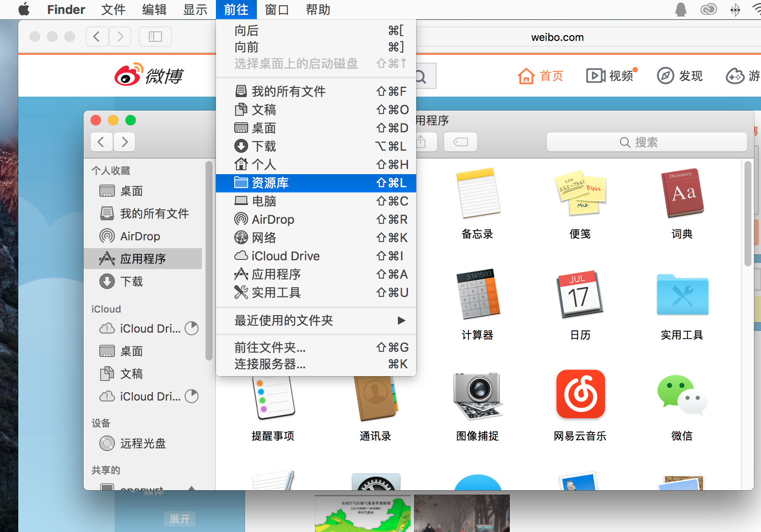Screen dimensions: 761x532
Task: Select 应用程序 in Finder sidebar
Action: (143, 259)
